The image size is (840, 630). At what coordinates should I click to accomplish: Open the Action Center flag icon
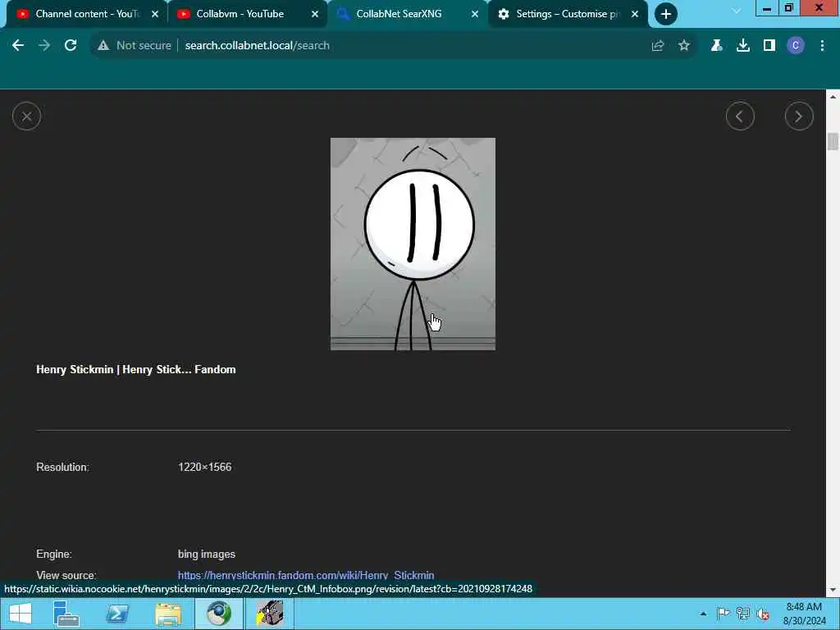pos(723,614)
